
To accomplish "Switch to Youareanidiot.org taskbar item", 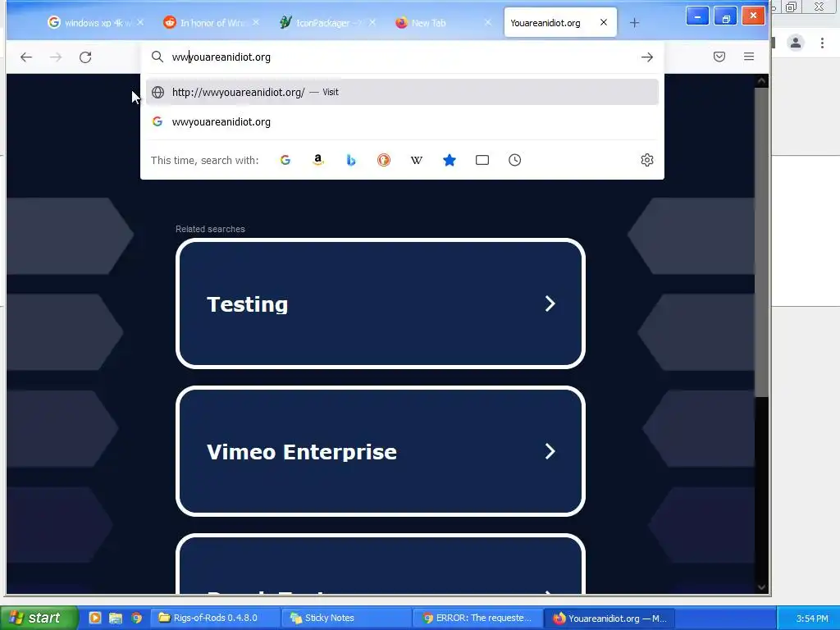I will tap(609, 618).
